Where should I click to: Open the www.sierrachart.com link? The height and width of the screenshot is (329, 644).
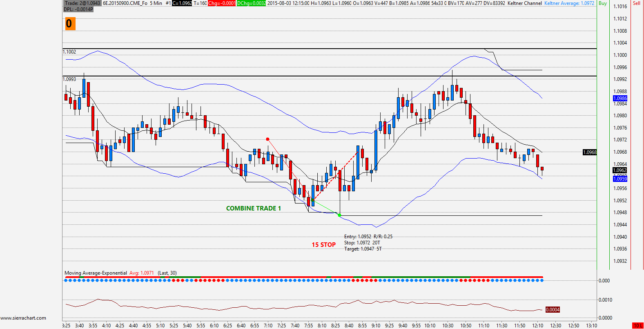click(23, 318)
